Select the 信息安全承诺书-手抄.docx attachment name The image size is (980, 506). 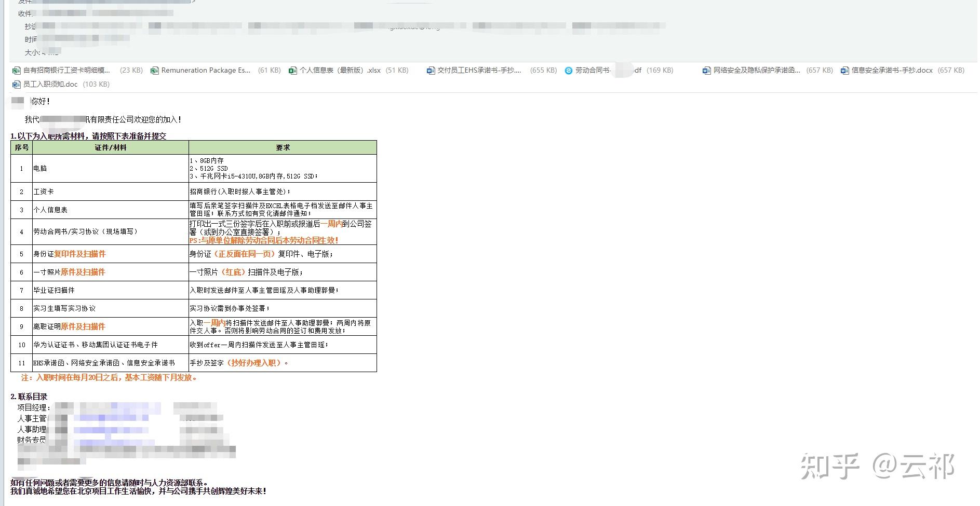(x=892, y=71)
